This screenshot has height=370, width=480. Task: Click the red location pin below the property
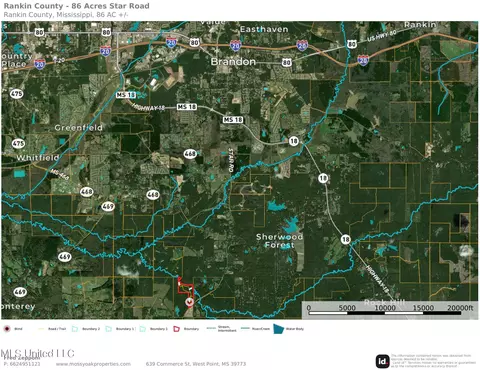pos(189,302)
